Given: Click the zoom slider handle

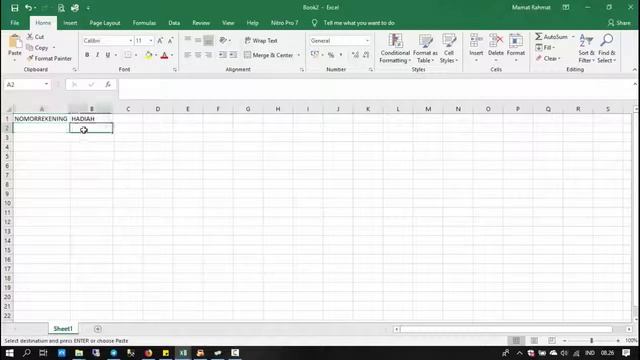Looking at the screenshot, I should point(591,340).
